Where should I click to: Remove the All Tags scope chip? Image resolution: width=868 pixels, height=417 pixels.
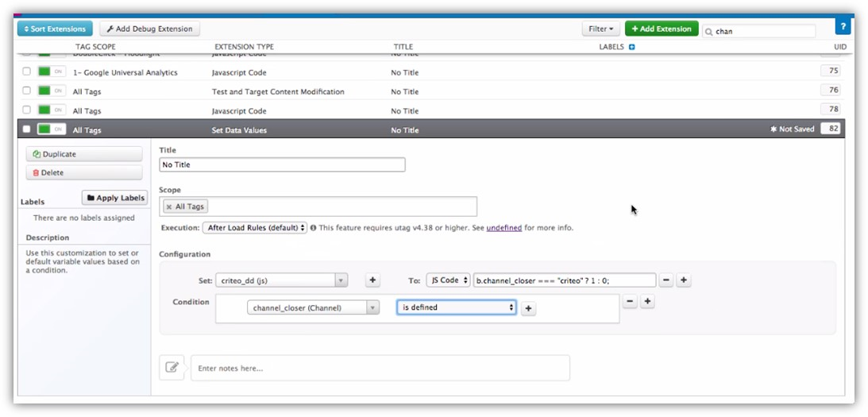tap(169, 207)
